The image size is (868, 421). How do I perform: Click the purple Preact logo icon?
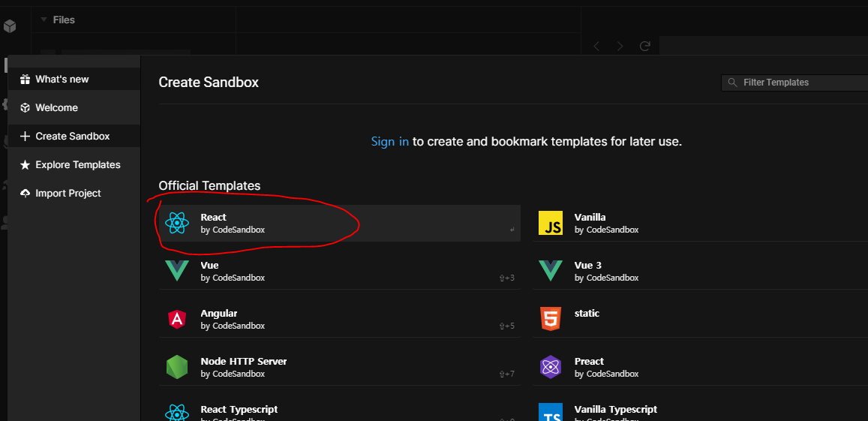click(x=550, y=367)
